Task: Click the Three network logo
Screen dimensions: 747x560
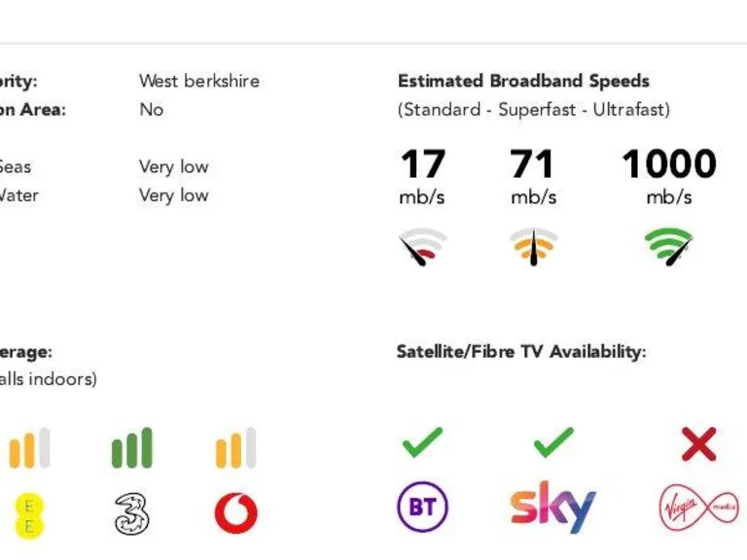Action: (132, 513)
